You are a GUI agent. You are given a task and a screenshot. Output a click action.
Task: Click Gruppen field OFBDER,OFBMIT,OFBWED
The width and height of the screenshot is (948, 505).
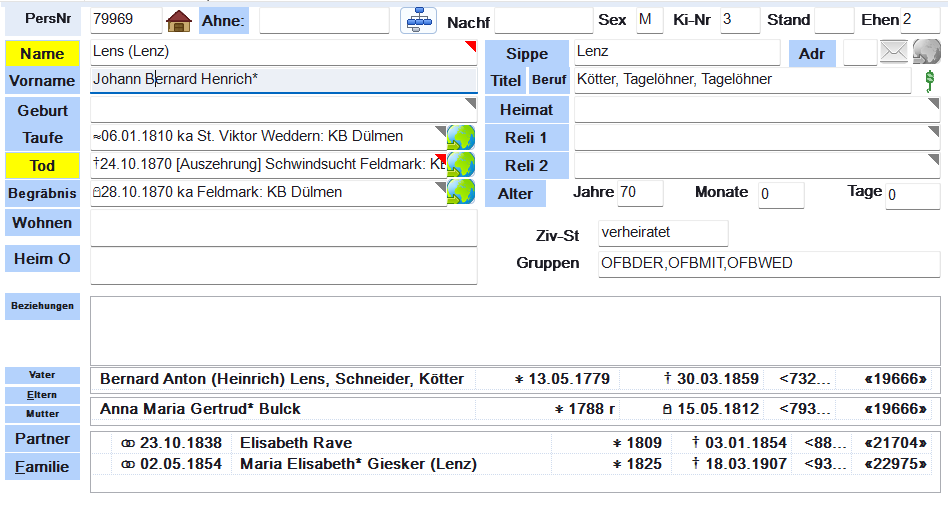point(769,264)
